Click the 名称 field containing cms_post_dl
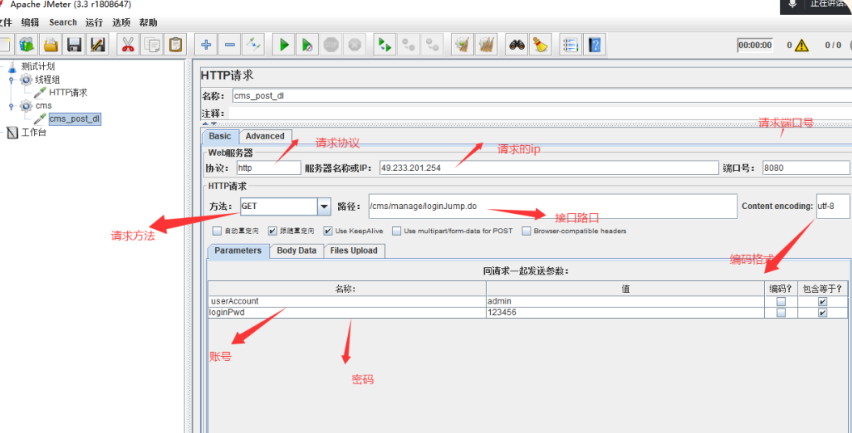Image resolution: width=852 pixels, height=433 pixels. pyautogui.click(x=542, y=96)
